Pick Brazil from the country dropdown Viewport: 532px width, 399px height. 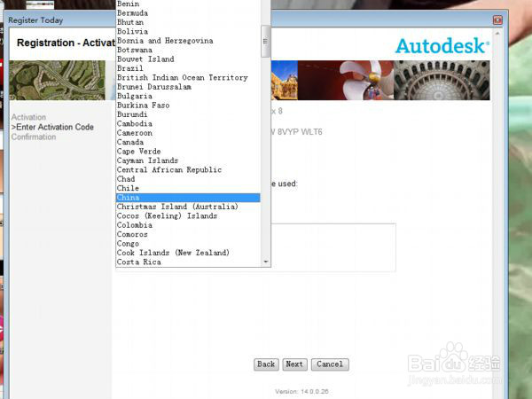pyautogui.click(x=188, y=68)
